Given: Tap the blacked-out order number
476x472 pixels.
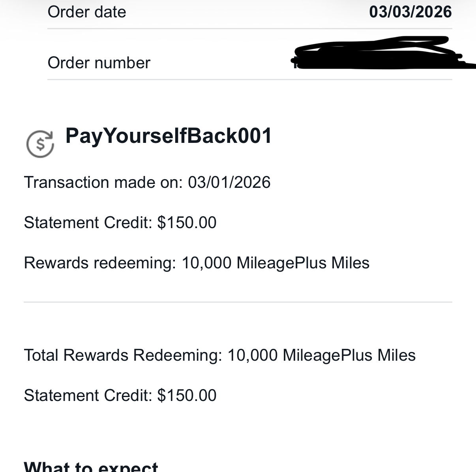Looking at the screenshot, I should [379, 55].
